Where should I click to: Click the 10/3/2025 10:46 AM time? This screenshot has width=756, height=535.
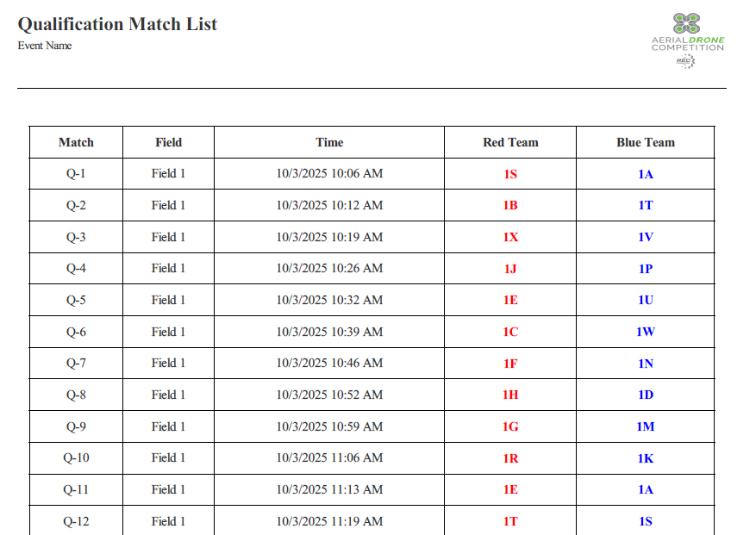point(329,363)
